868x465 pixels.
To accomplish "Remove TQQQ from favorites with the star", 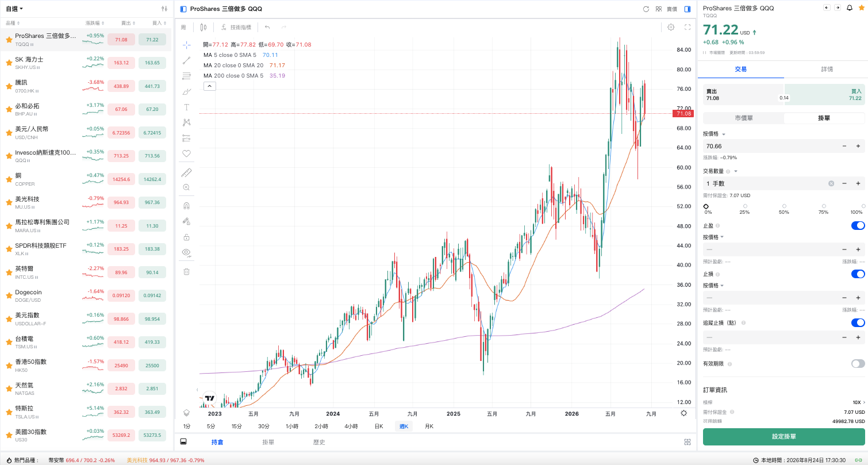I will (861, 8).
